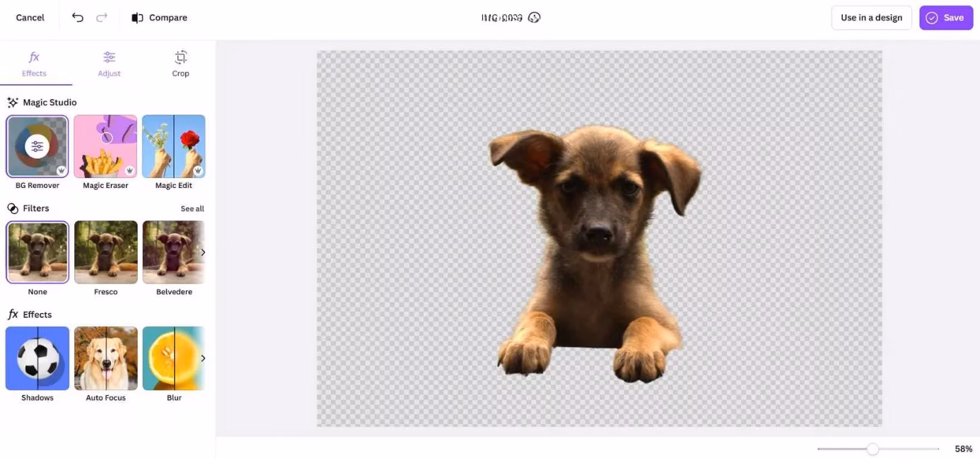The height and width of the screenshot is (458, 980).
Task: Select the BG Remover tool
Action: [x=37, y=146]
